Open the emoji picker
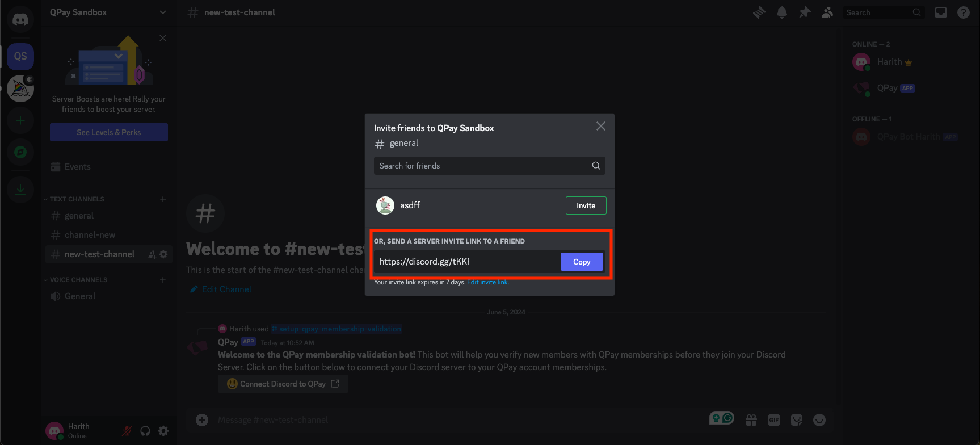This screenshot has width=980, height=445. [x=819, y=420]
